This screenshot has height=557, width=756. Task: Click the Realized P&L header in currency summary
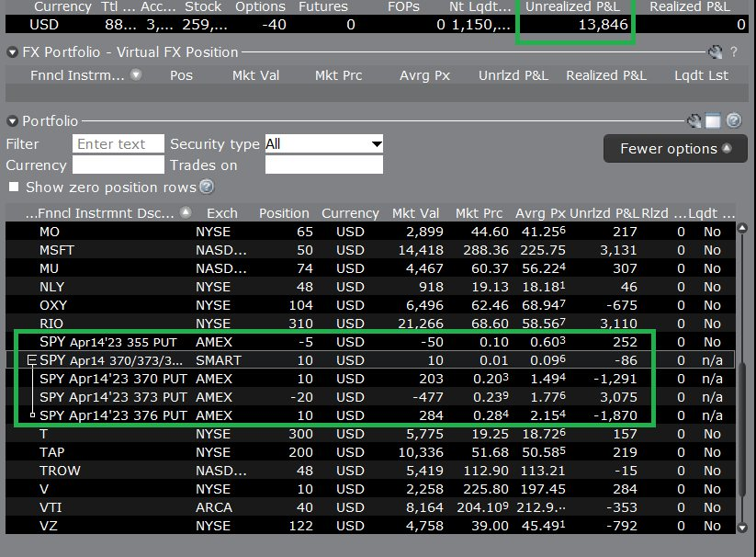click(x=690, y=6)
